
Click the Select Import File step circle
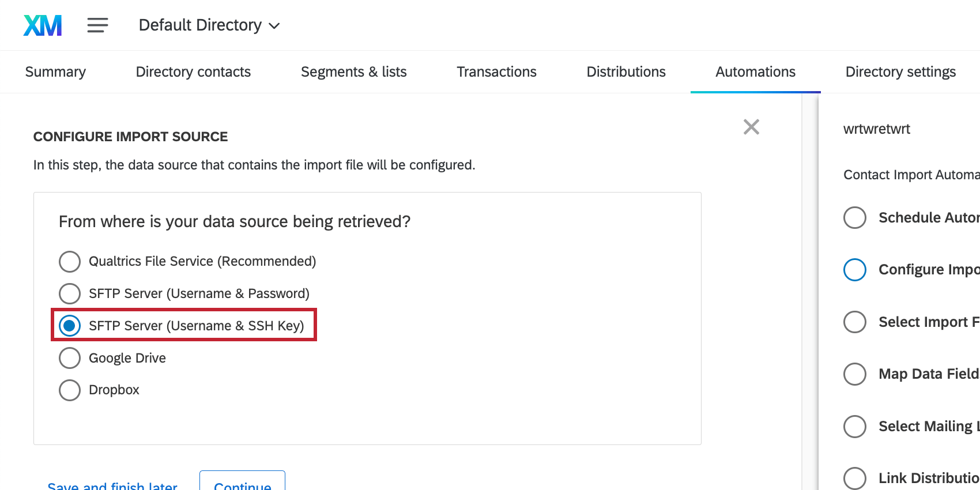pos(854,322)
